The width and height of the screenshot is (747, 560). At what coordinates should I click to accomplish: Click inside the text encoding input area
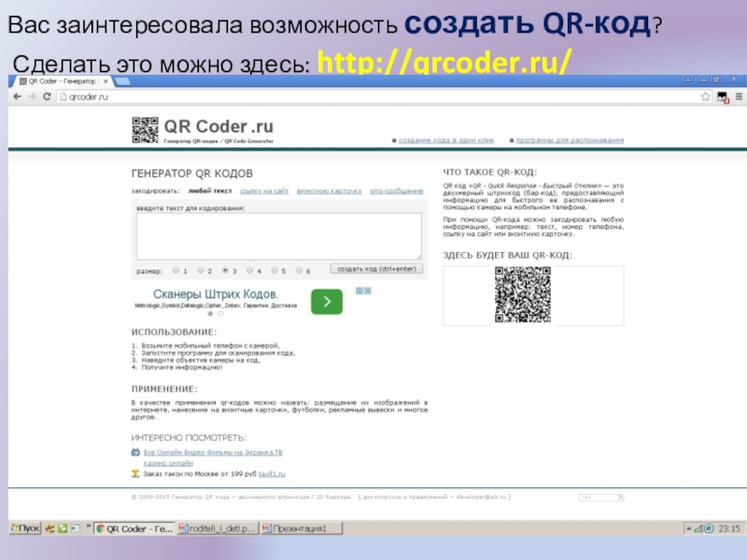pos(279,236)
